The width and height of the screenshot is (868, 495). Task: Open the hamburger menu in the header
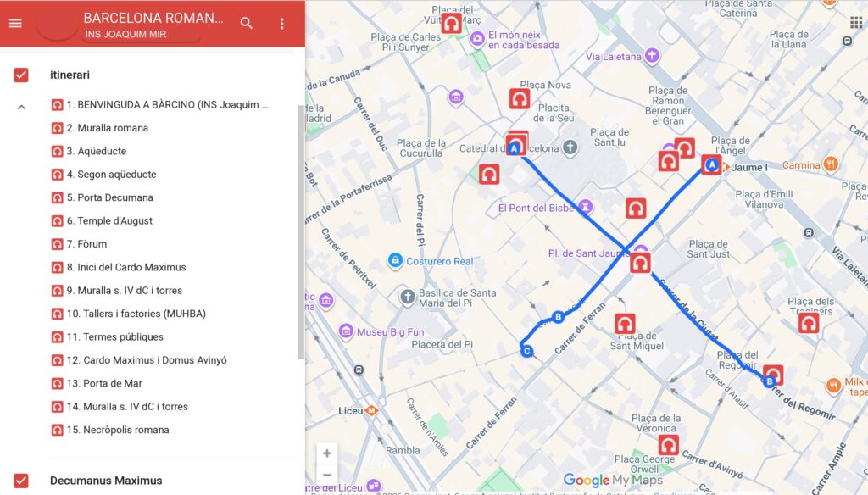(x=15, y=23)
